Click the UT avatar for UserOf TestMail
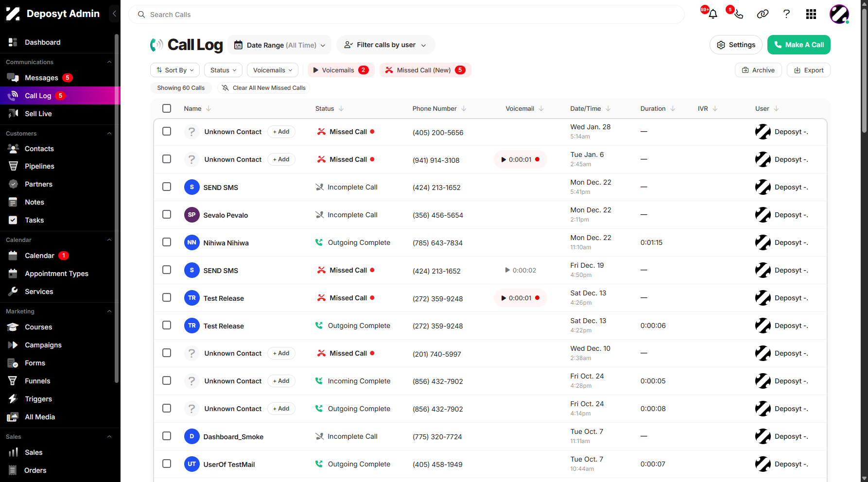868x482 pixels. pyautogui.click(x=192, y=464)
